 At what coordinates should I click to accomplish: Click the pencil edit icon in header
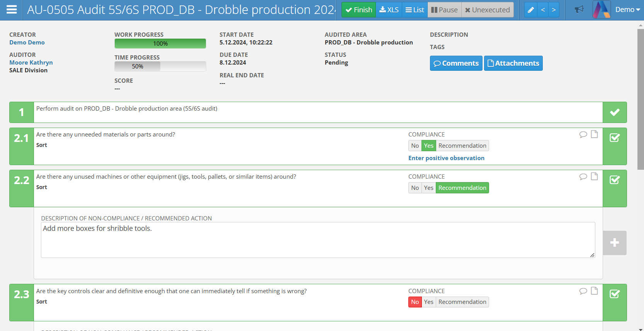(531, 10)
